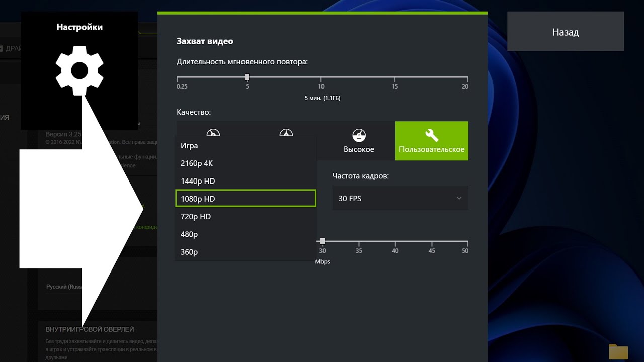Click the 10 mark on replay slider
Screen dimensions: 644x362
321,87
